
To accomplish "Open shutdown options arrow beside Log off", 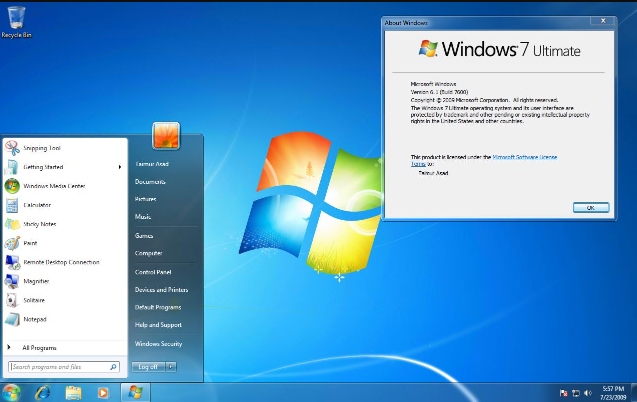I will pos(171,367).
